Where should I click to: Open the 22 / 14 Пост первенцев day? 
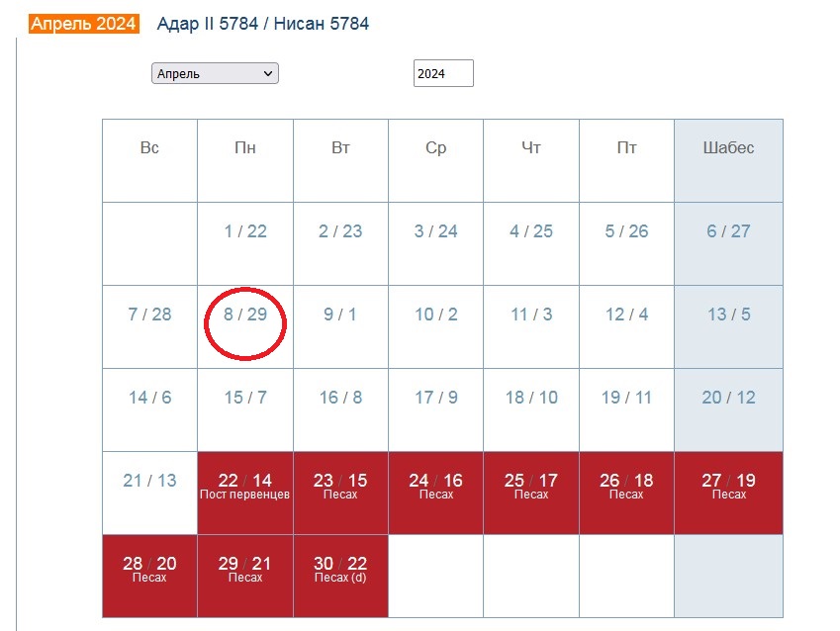tap(245, 486)
